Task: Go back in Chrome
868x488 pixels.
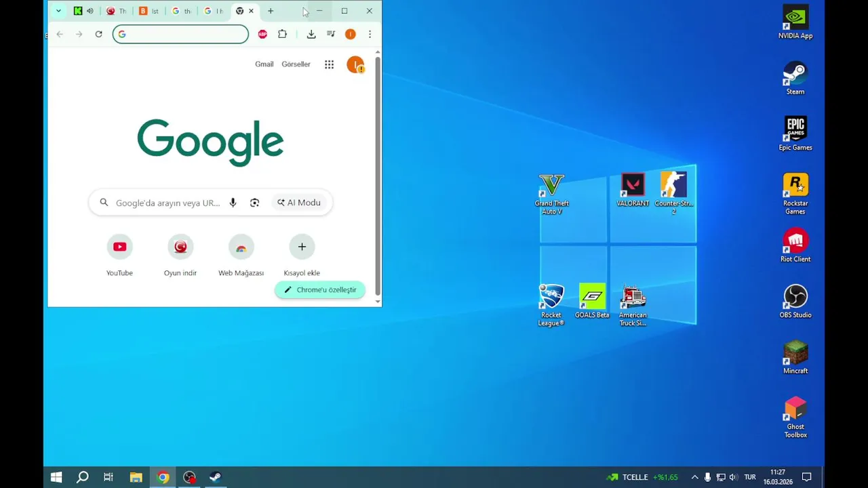Action: 60,34
